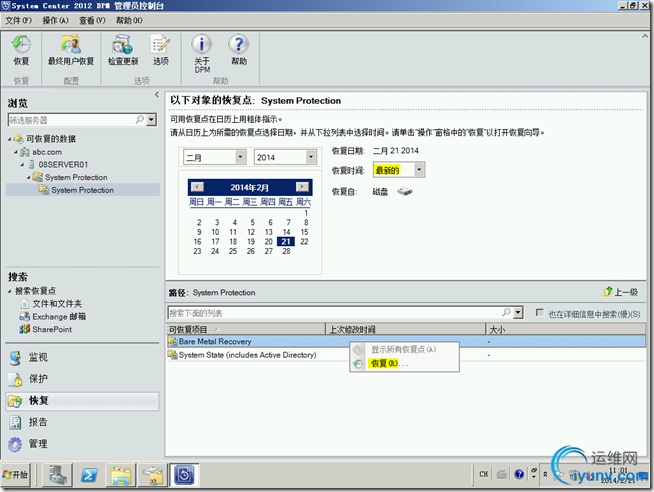
Task: Click the disk icon next to 磁盘
Action: coord(405,191)
